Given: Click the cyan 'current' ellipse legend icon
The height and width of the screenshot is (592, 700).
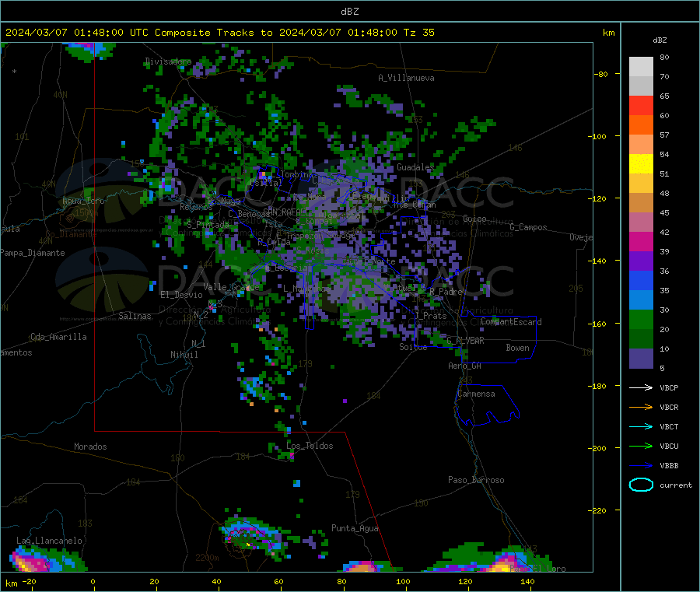Looking at the screenshot, I should [x=641, y=485].
